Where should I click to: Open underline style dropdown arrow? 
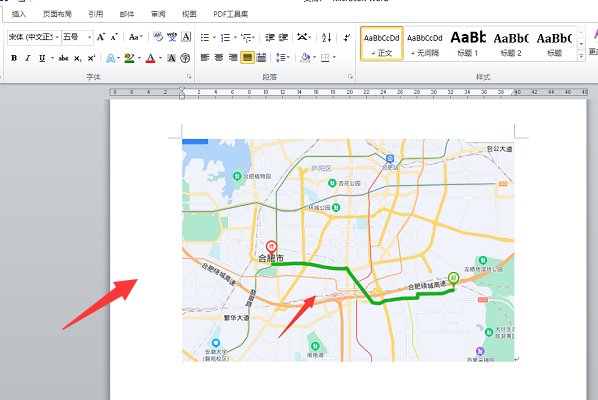click(x=51, y=58)
